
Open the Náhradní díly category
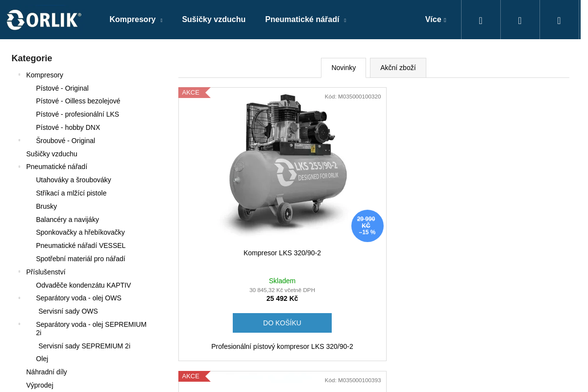47,372
